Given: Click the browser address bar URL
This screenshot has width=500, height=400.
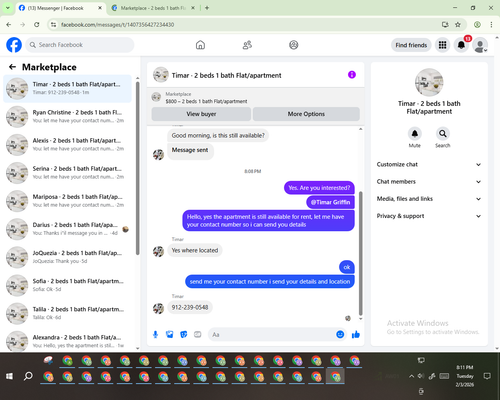Looking at the screenshot, I should (x=117, y=25).
